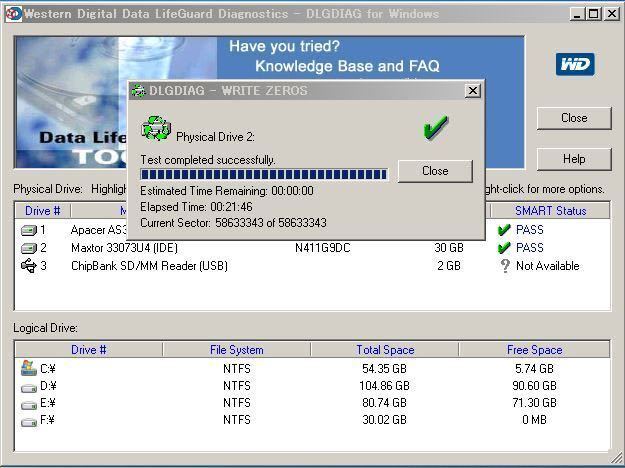Select the USB icon for drive 3
This screenshot has width=625, height=468.
pyautogui.click(x=28, y=265)
